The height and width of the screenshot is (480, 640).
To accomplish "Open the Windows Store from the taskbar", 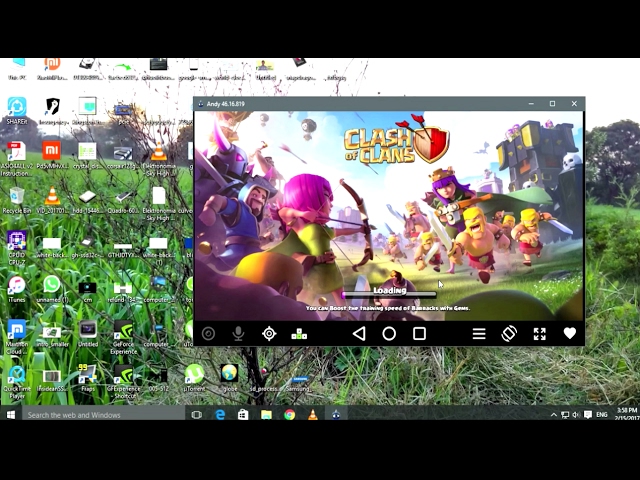I will (x=243, y=415).
